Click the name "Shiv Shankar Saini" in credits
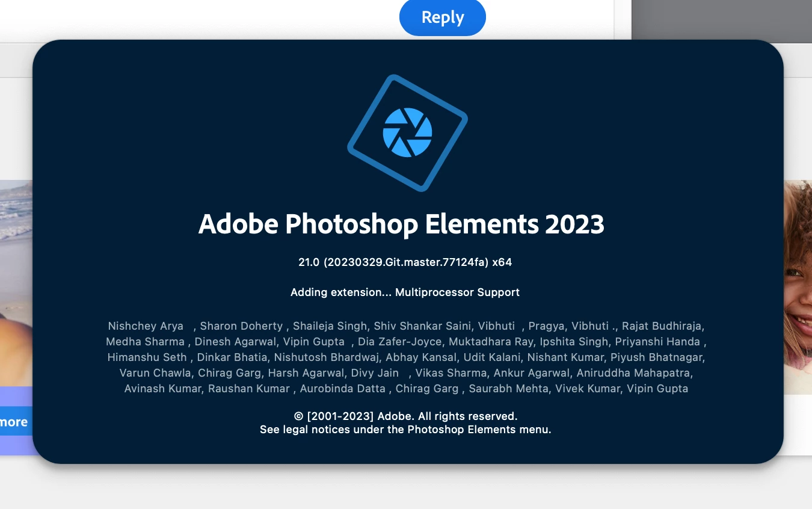 (x=423, y=326)
